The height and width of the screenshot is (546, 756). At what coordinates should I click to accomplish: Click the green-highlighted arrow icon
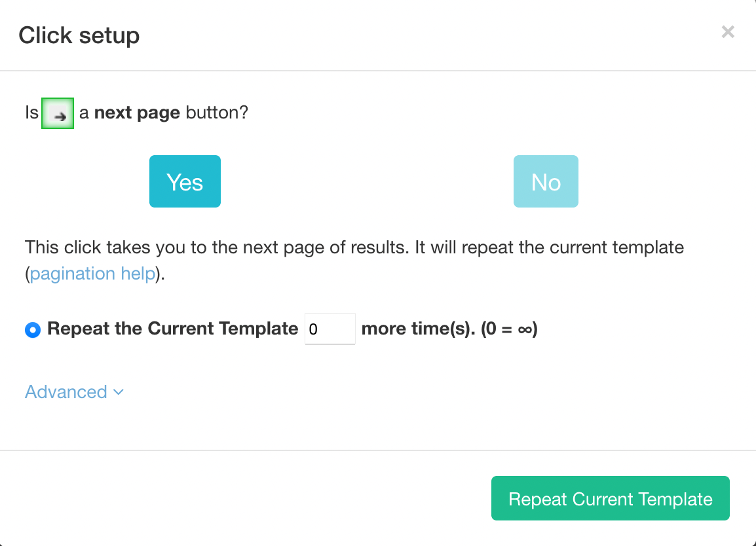pyautogui.click(x=58, y=113)
